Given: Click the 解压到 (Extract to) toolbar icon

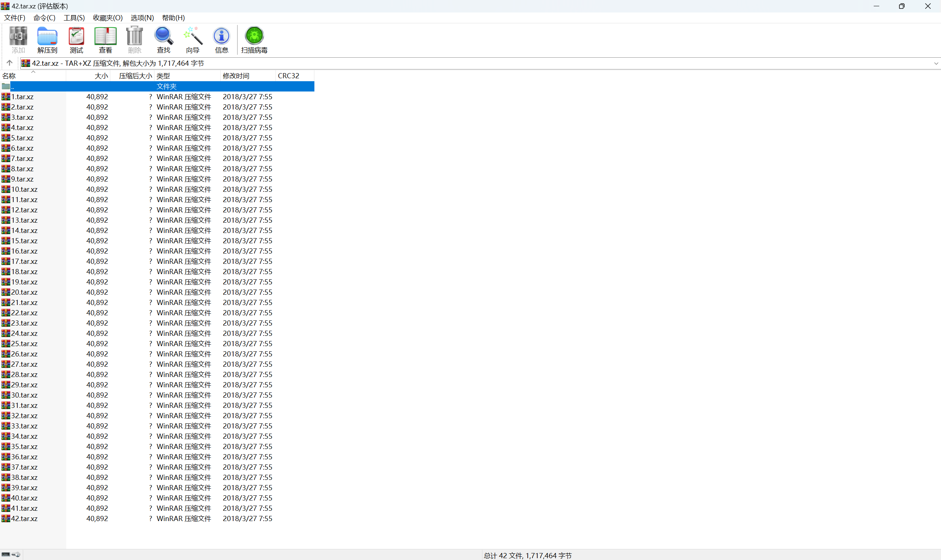Looking at the screenshot, I should point(47,40).
